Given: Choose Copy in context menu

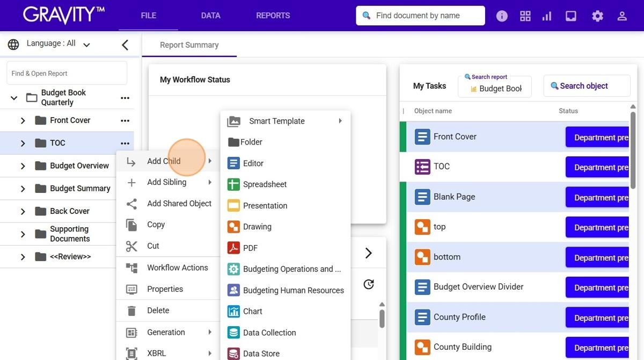Looking at the screenshot, I should [168, 225].
